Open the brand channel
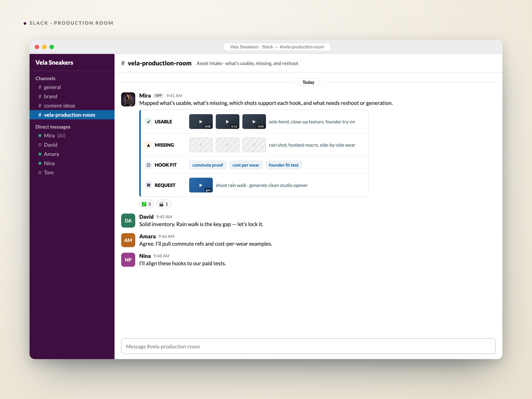Viewport: 532px width, 399px height. [72, 96]
